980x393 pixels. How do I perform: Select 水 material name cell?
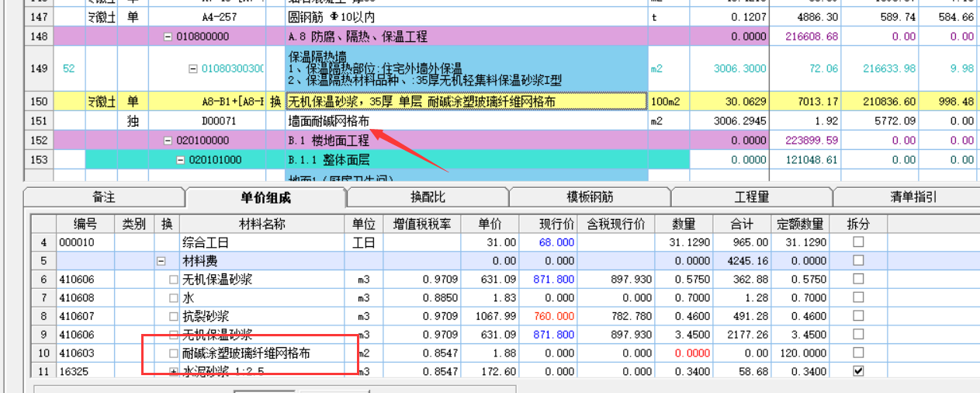coord(262,298)
